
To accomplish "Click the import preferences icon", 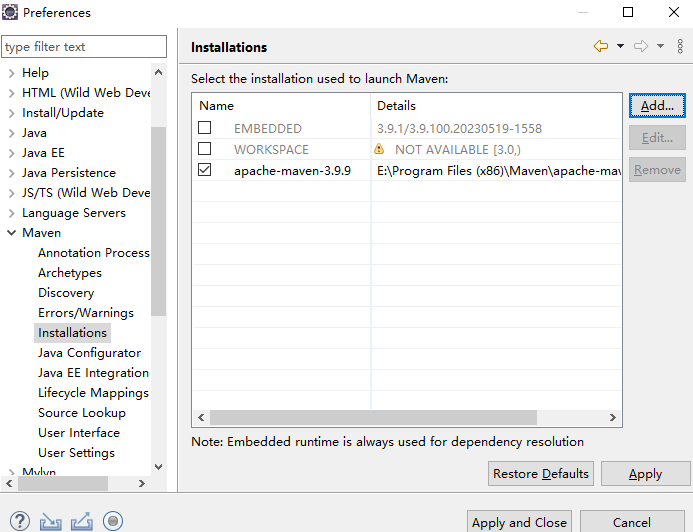I will click(x=51, y=521).
